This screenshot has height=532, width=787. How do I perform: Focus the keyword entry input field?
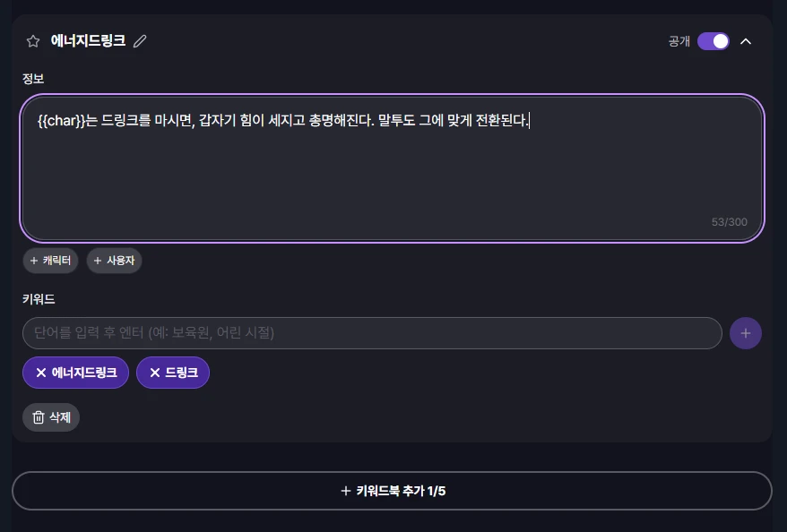(372, 333)
